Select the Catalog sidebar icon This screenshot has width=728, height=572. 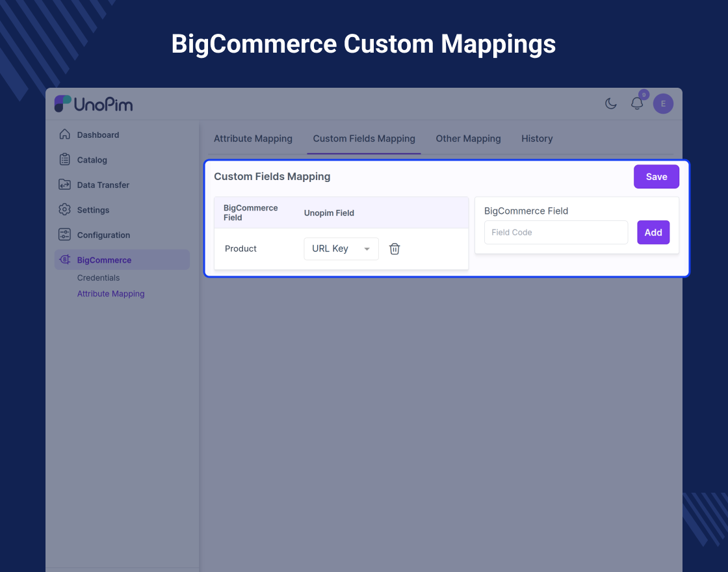click(64, 160)
